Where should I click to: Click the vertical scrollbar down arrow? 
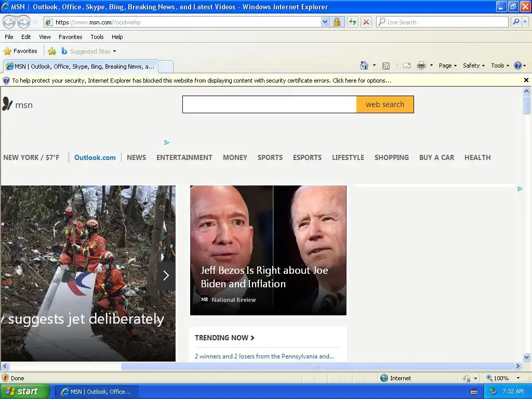coord(527,357)
